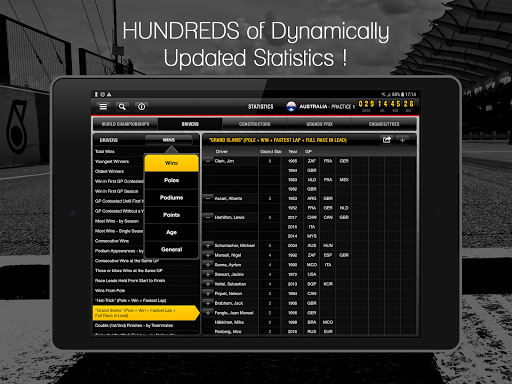Tap Hamilton's 2017 year cell
Screen dimensions: 512x384
pos(293,217)
